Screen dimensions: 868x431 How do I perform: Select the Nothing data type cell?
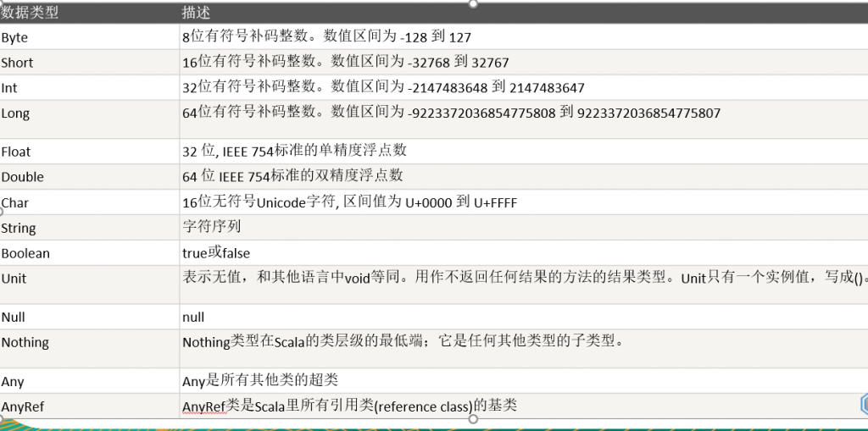(90, 349)
